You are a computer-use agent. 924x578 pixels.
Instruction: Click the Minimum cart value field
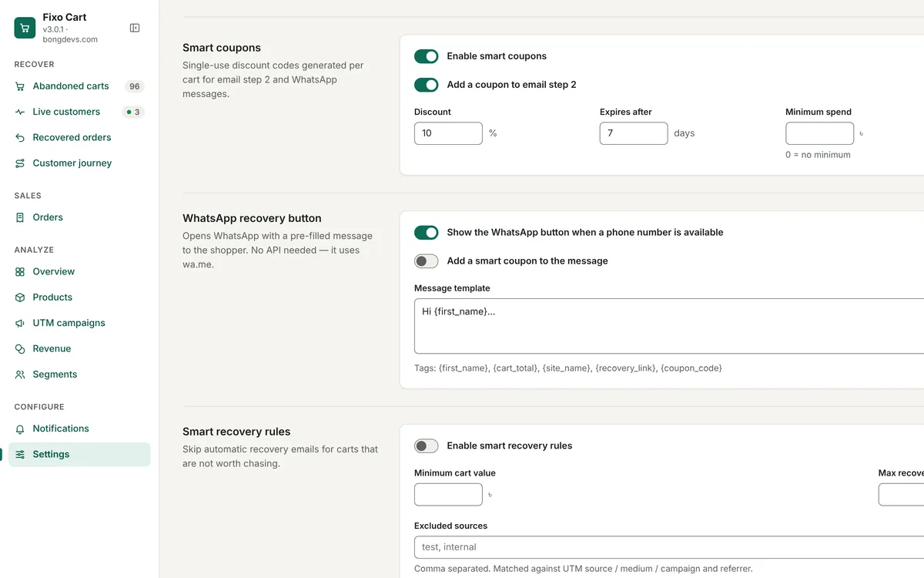point(448,495)
